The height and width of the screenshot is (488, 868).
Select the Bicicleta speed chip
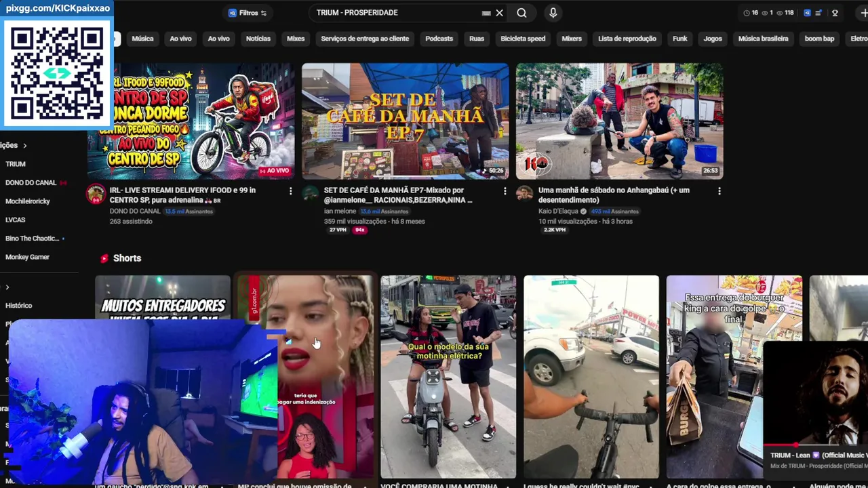pyautogui.click(x=523, y=39)
